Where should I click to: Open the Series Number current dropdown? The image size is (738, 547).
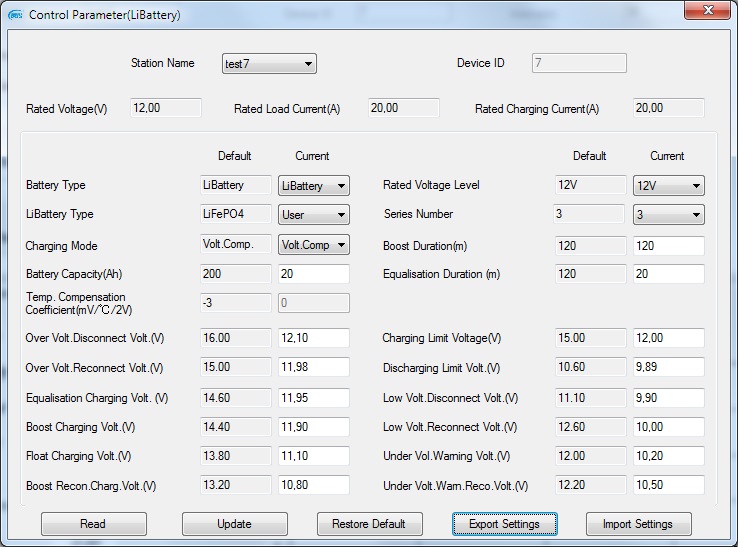668,215
